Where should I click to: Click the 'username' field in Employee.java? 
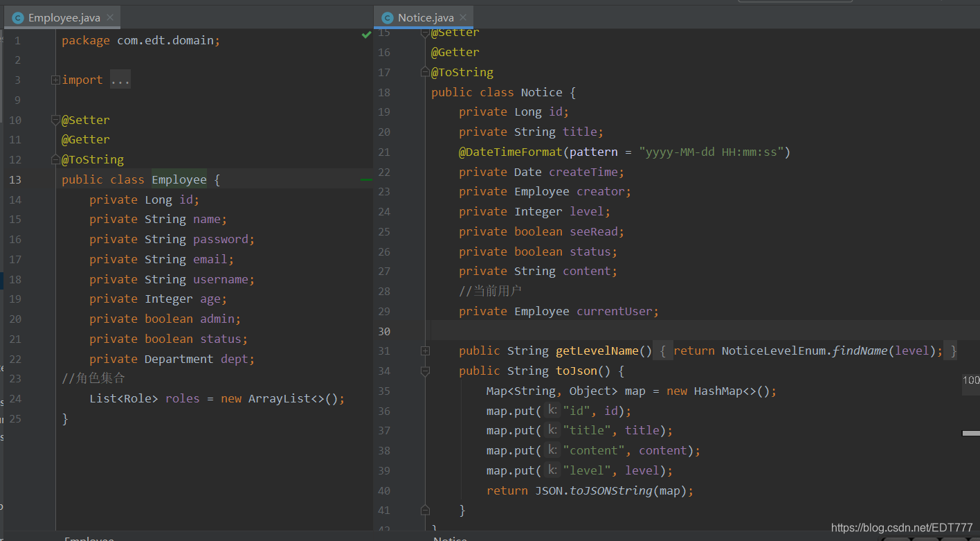coord(221,280)
